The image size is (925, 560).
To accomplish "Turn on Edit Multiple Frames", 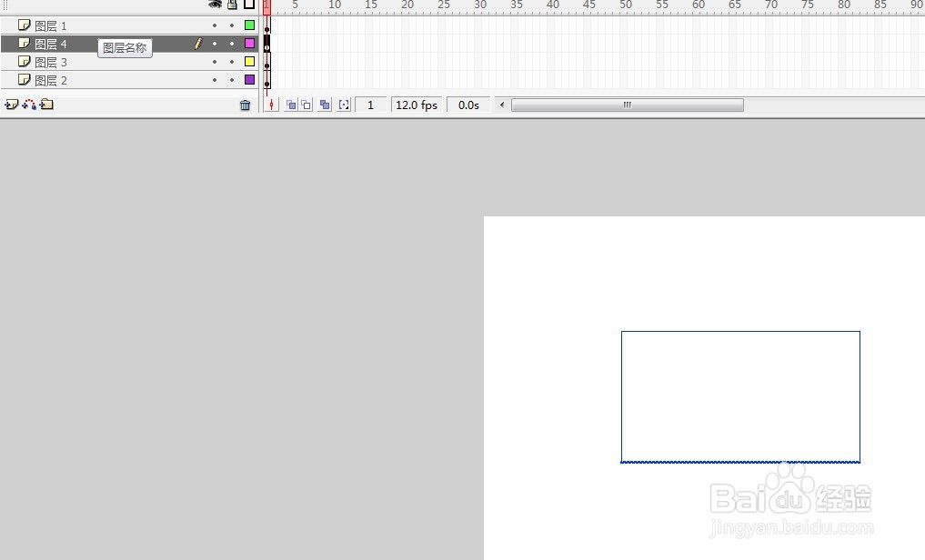I will coord(325,105).
